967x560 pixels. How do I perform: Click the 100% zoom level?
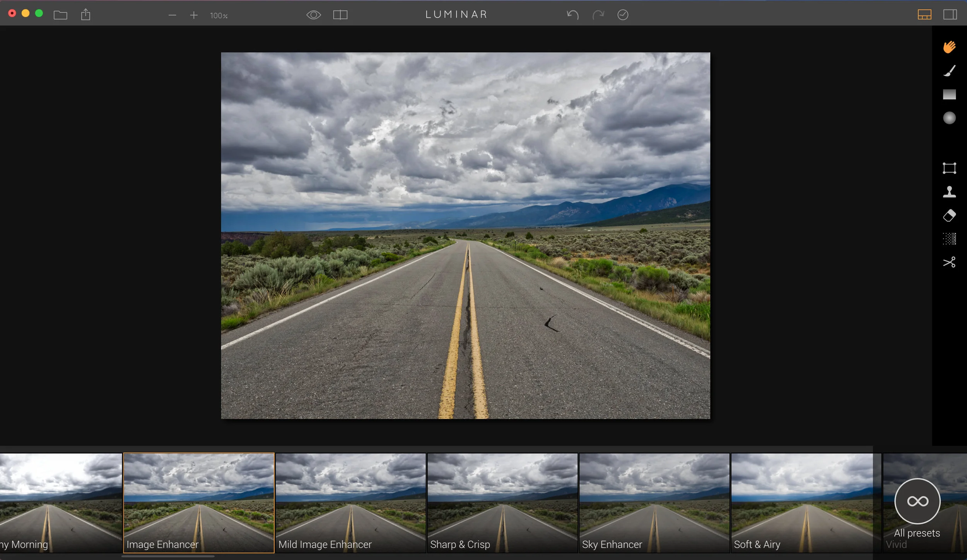tap(219, 16)
